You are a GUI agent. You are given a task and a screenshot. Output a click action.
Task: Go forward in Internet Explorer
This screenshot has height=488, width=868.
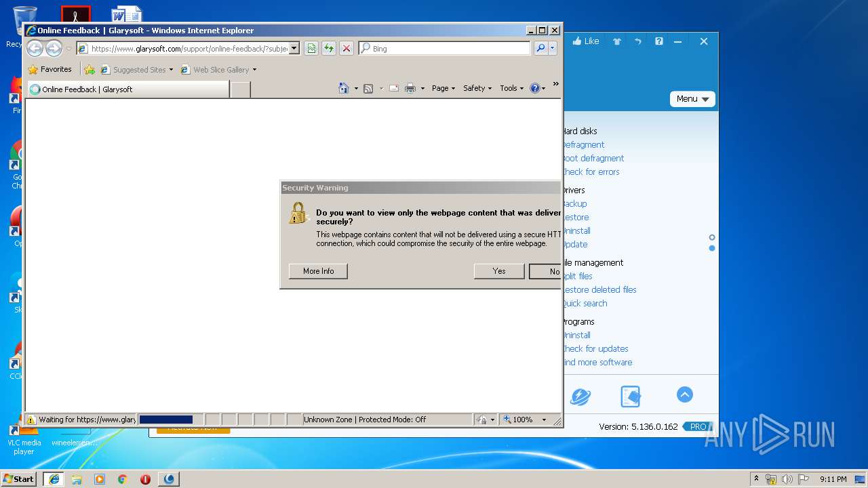click(x=54, y=48)
